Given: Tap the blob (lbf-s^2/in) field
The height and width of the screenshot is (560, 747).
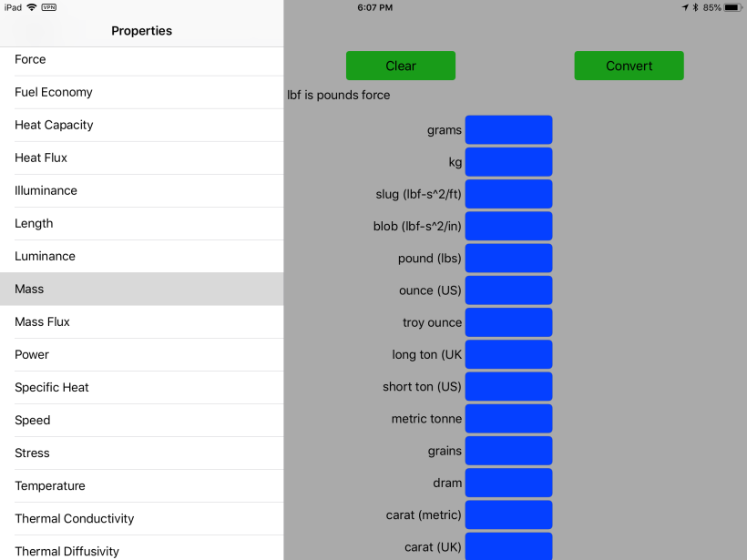Looking at the screenshot, I should [x=509, y=226].
